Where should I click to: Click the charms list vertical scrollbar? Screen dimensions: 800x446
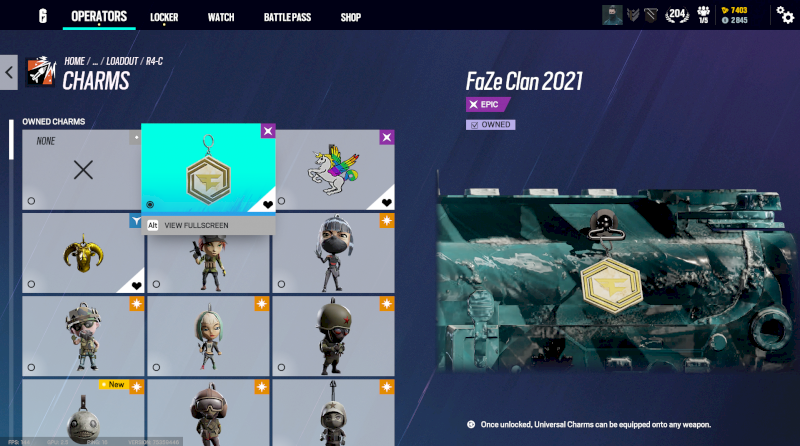11,276
